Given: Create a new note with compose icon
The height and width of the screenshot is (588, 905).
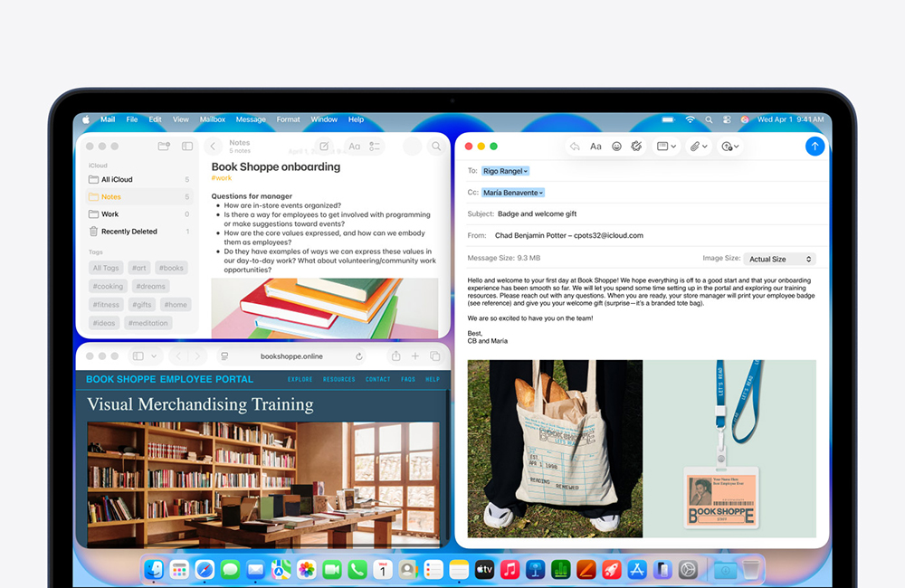Looking at the screenshot, I should click(324, 146).
